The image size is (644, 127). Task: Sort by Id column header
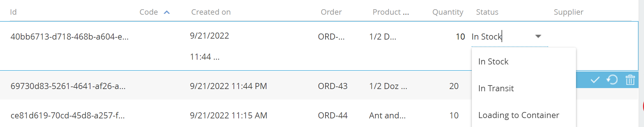point(13,12)
